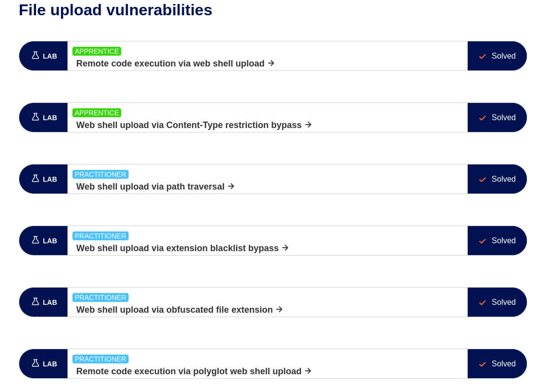Open the polyglot web shell upload lab
This screenshot has height=392, width=546.
pos(189,371)
